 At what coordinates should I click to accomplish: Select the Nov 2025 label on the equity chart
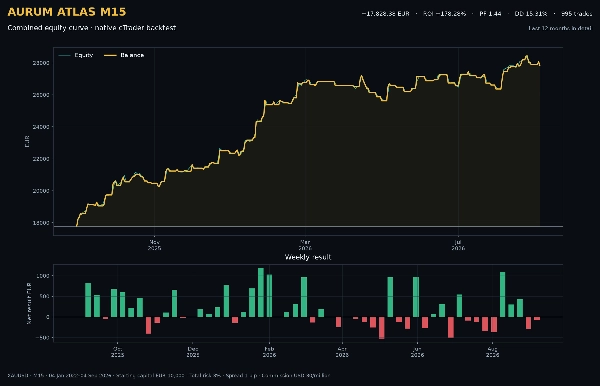tap(154, 245)
